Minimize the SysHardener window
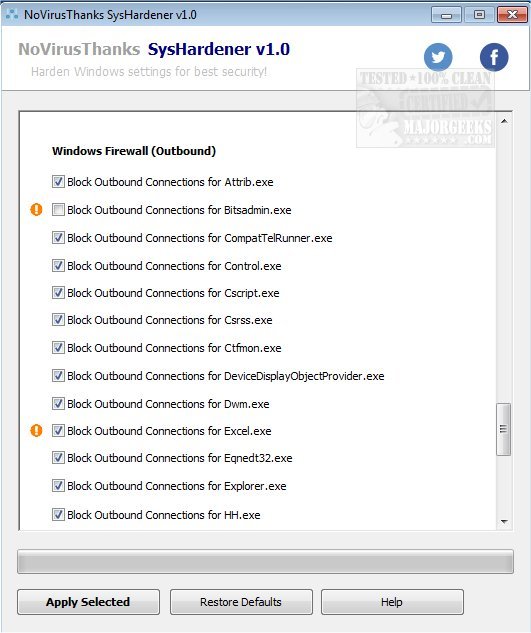The width and height of the screenshot is (531, 633). pos(446,15)
